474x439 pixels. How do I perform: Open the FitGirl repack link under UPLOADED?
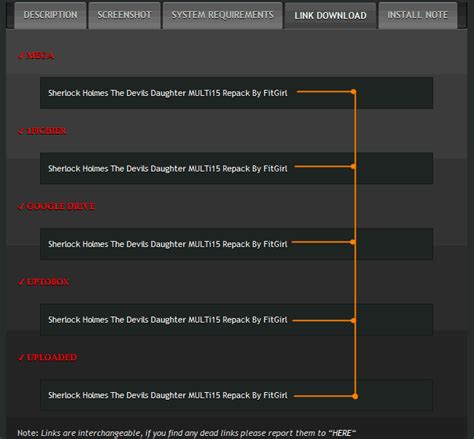pos(168,396)
